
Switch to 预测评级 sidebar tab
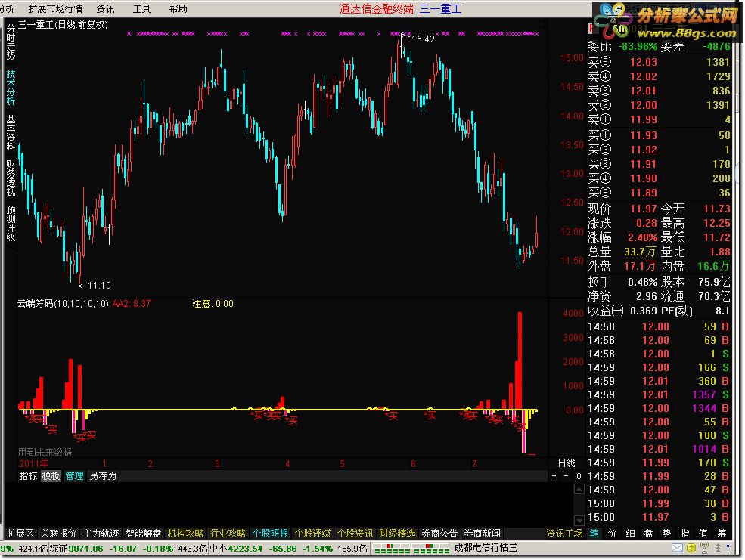point(11,223)
